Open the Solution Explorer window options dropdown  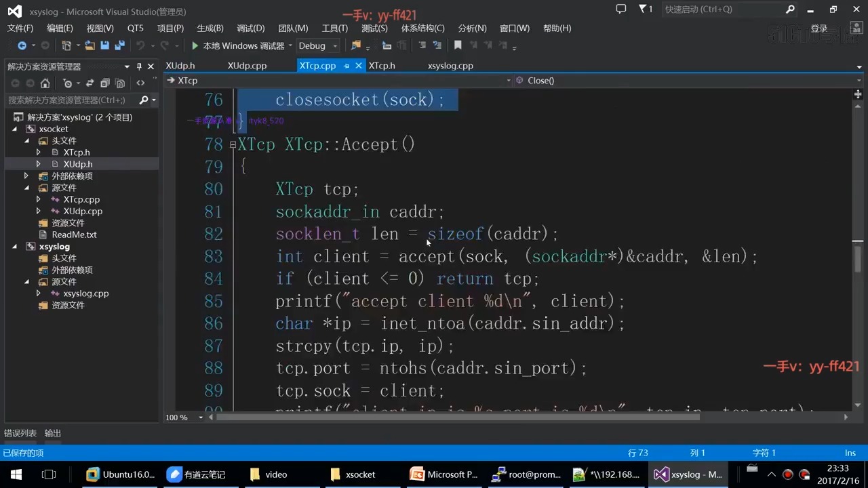127,66
